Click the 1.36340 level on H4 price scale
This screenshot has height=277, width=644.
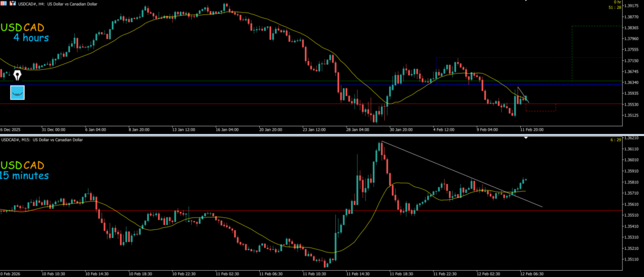point(628,82)
